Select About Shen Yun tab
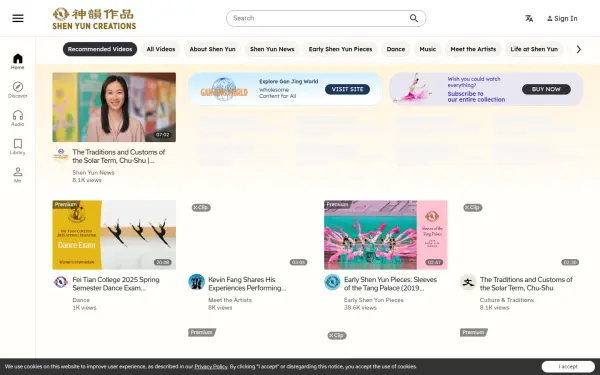600x375 pixels. pyautogui.click(x=212, y=49)
